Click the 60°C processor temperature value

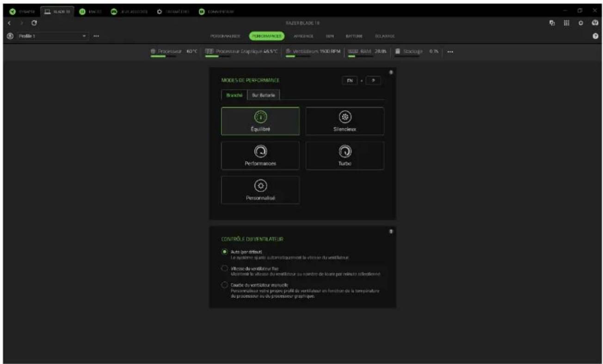pos(192,51)
